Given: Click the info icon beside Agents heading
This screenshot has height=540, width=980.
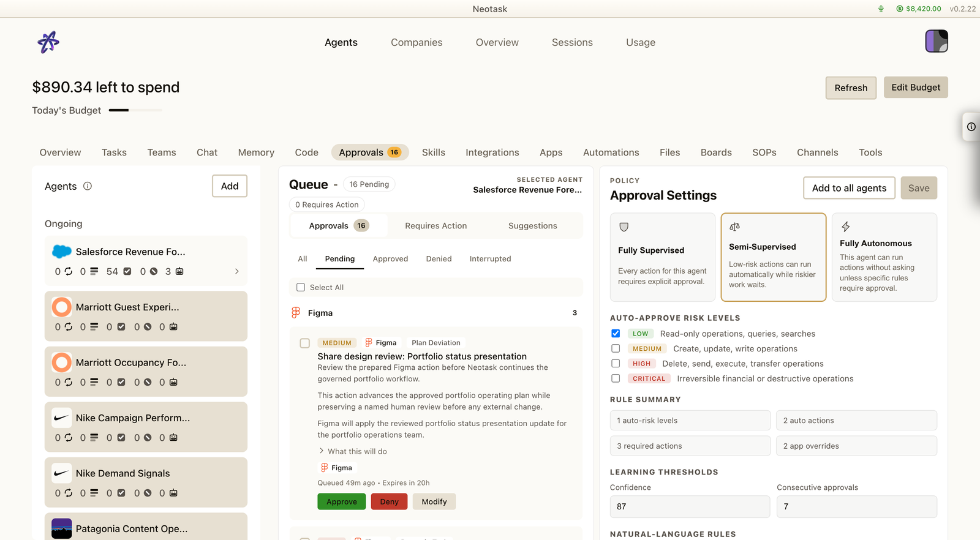Looking at the screenshot, I should (88, 186).
